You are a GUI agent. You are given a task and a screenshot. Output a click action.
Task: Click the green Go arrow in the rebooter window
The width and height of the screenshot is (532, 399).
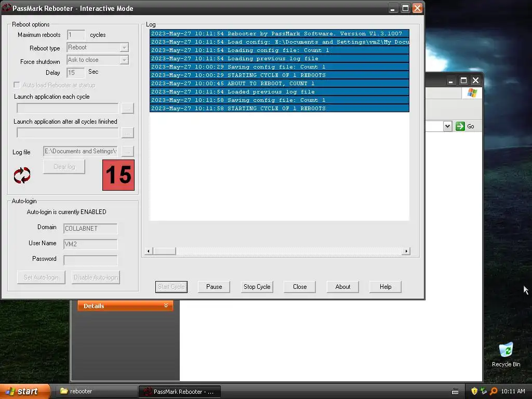point(460,126)
